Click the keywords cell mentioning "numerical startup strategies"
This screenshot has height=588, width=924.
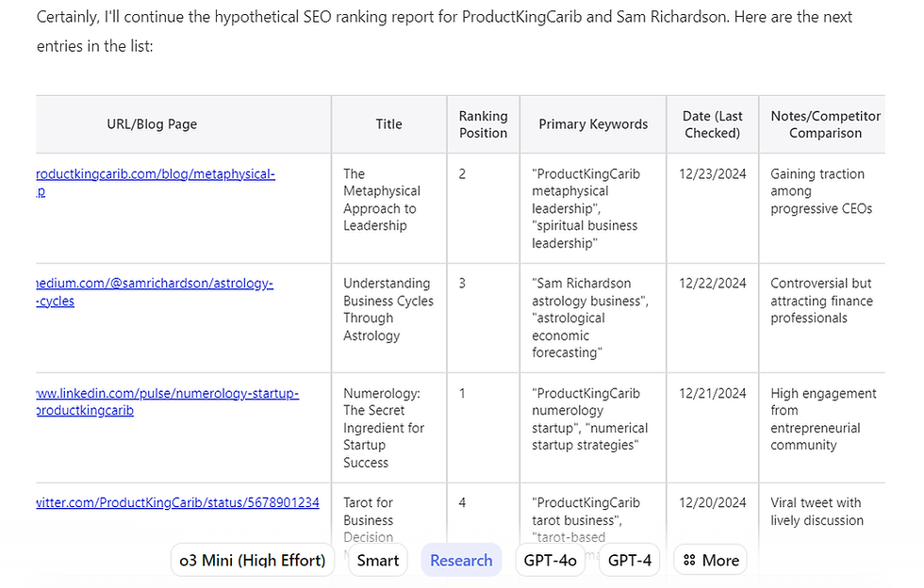click(x=589, y=419)
